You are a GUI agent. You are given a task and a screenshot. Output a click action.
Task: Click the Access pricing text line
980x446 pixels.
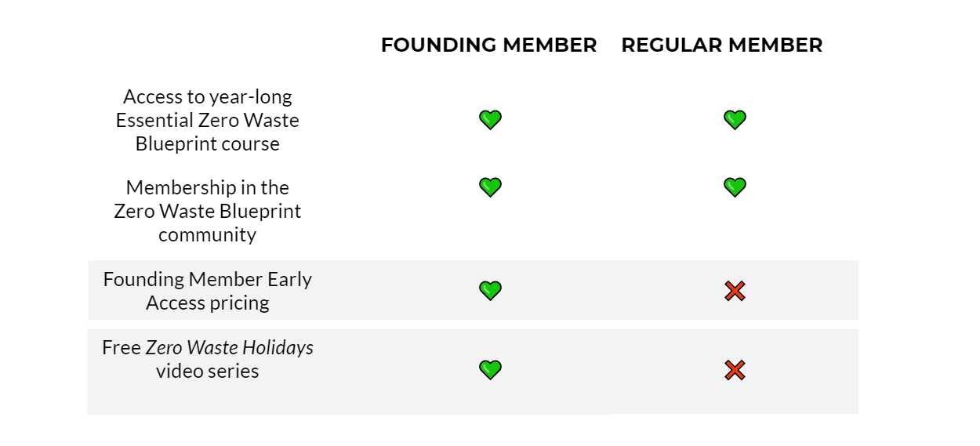(x=208, y=303)
